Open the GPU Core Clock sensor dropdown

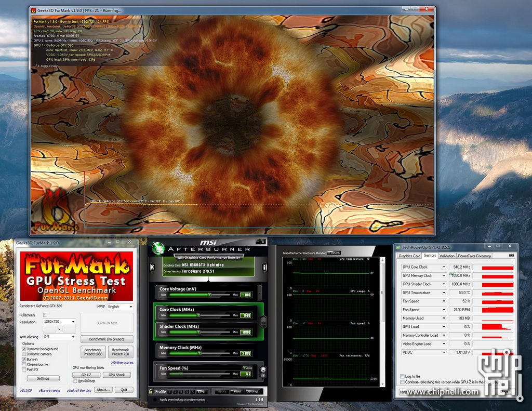444,267
